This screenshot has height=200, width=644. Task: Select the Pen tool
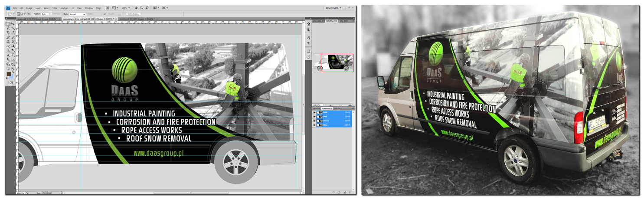click(8, 55)
